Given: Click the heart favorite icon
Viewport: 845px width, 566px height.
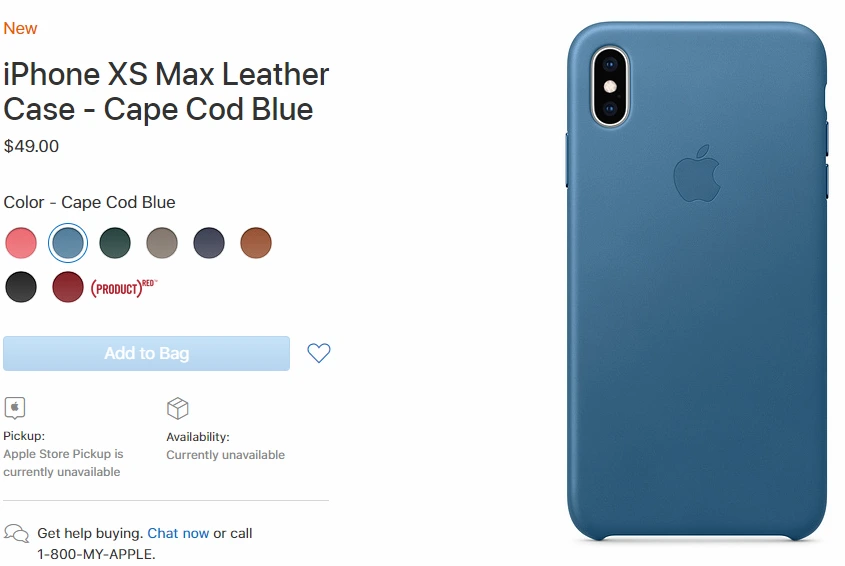Looking at the screenshot, I should click(x=318, y=353).
